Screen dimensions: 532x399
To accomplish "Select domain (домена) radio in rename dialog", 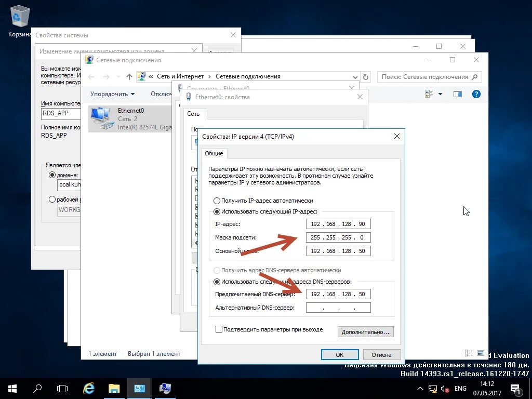I will (x=52, y=175).
